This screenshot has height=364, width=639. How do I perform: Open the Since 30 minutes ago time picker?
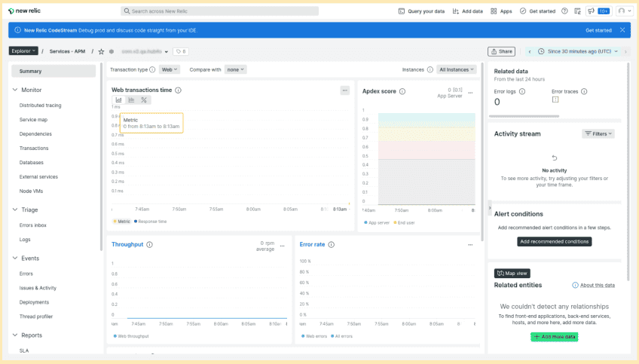[577, 51]
